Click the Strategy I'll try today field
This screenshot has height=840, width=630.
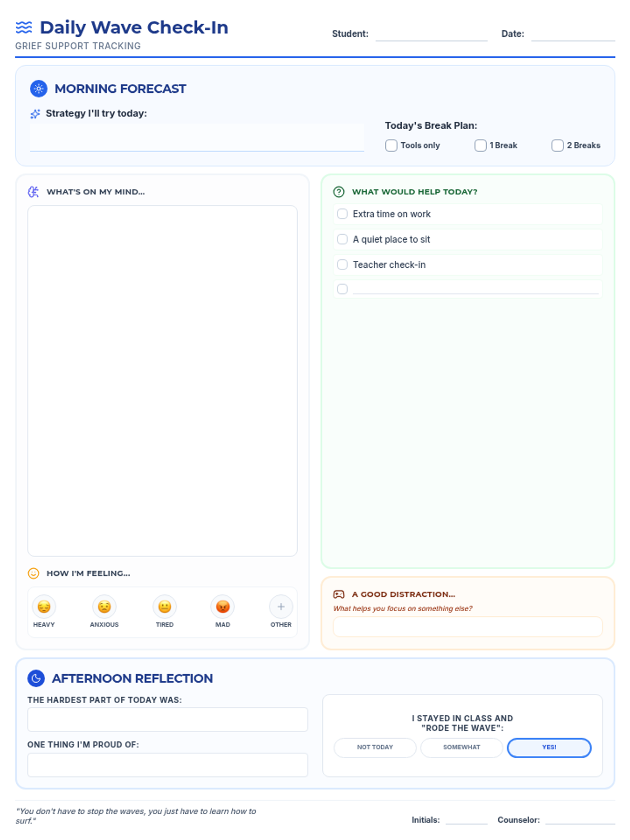click(x=197, y=138)
